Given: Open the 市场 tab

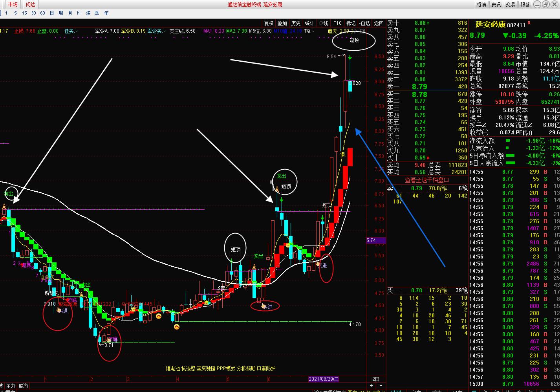Looking at the screenshot, I should (13, 4).
